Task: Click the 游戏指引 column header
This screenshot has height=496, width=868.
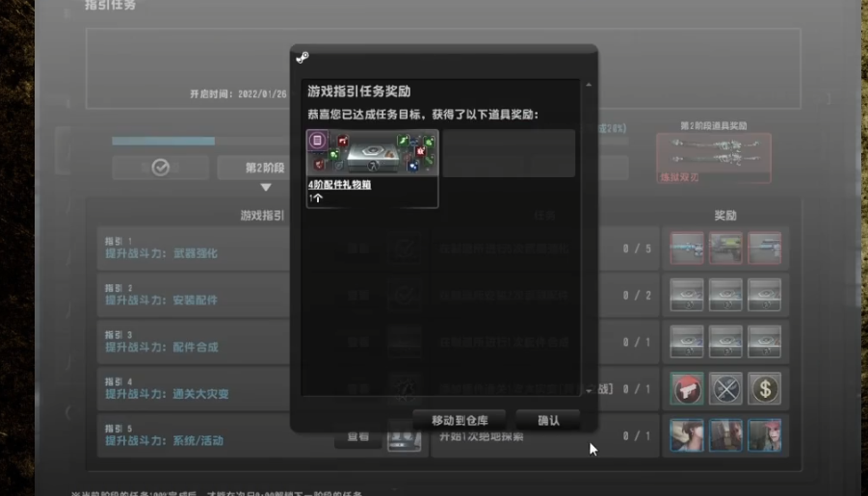Action: 262,216
